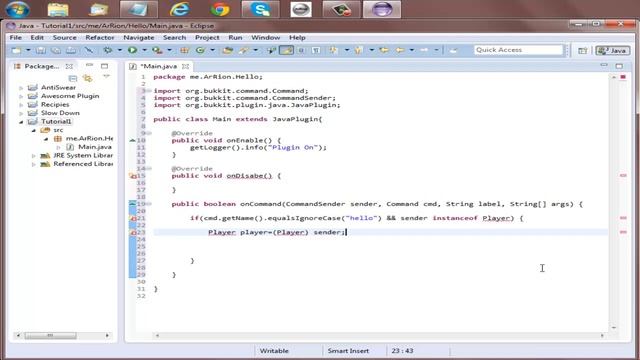This screenshot has height=360, width=640.
Task: Click error marker on line 15
Action: tap(133, 176)
